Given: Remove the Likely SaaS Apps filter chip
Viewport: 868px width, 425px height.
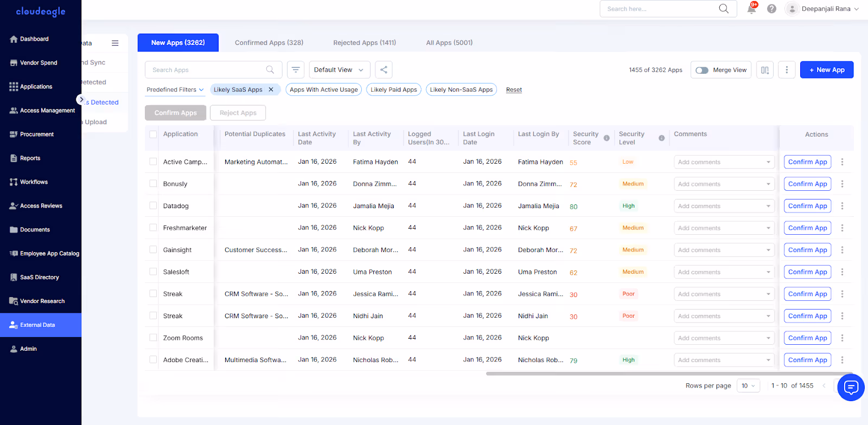Looking at the screenshot, I should point(271,89).
